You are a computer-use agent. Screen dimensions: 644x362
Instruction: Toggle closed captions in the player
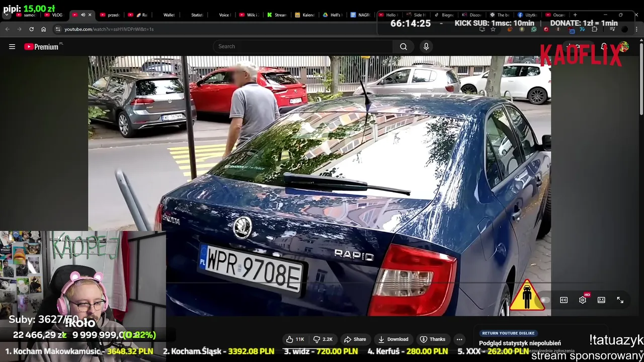(x=563, y=300)
